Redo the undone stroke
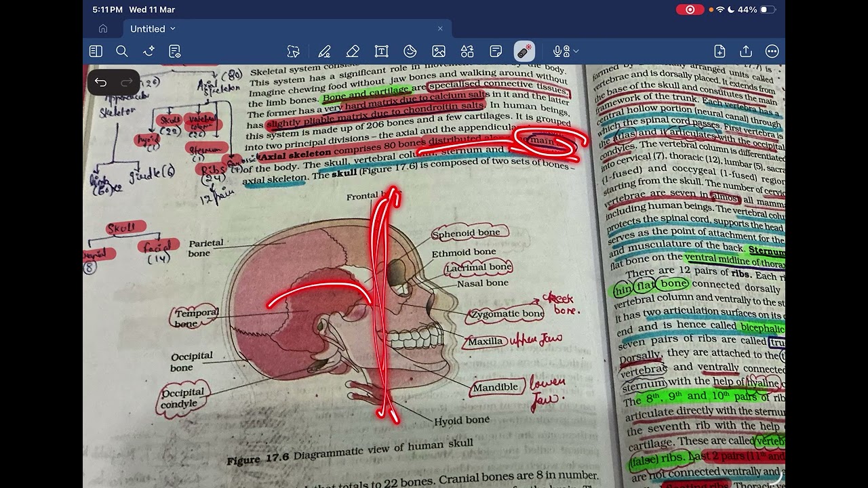The image size is (868, 488). 127,83
